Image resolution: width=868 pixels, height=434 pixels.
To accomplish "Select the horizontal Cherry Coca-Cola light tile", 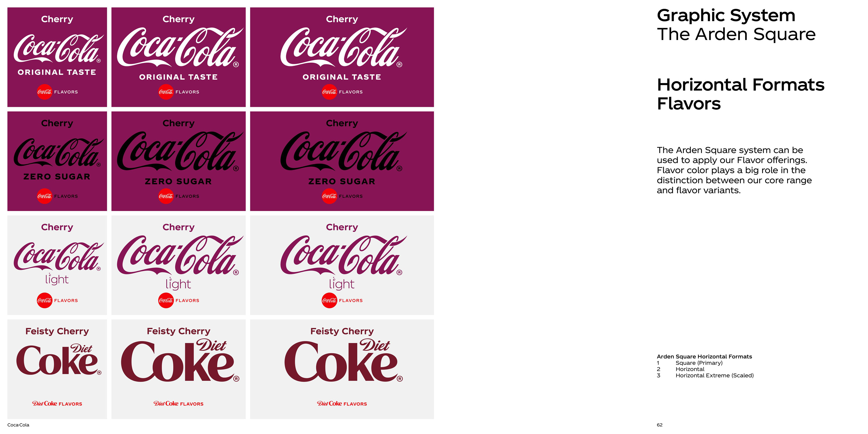I will pos(178,265).
